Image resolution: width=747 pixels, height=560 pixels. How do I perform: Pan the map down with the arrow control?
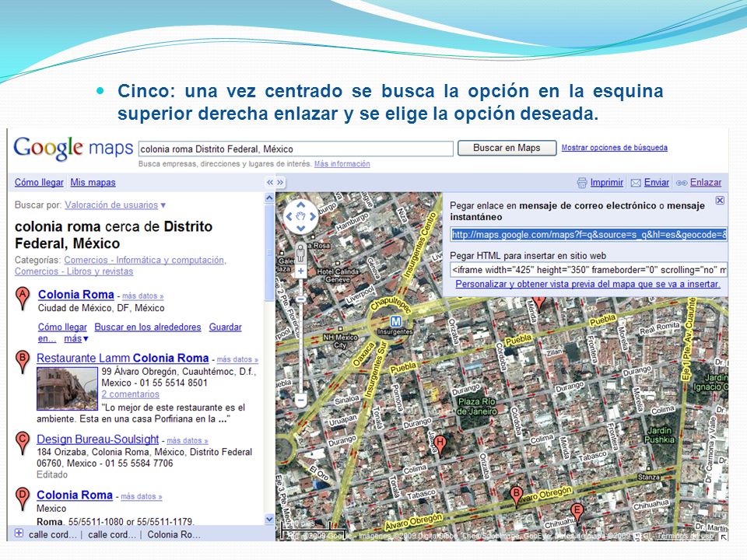pyautogui.click(x=300, y=228)
